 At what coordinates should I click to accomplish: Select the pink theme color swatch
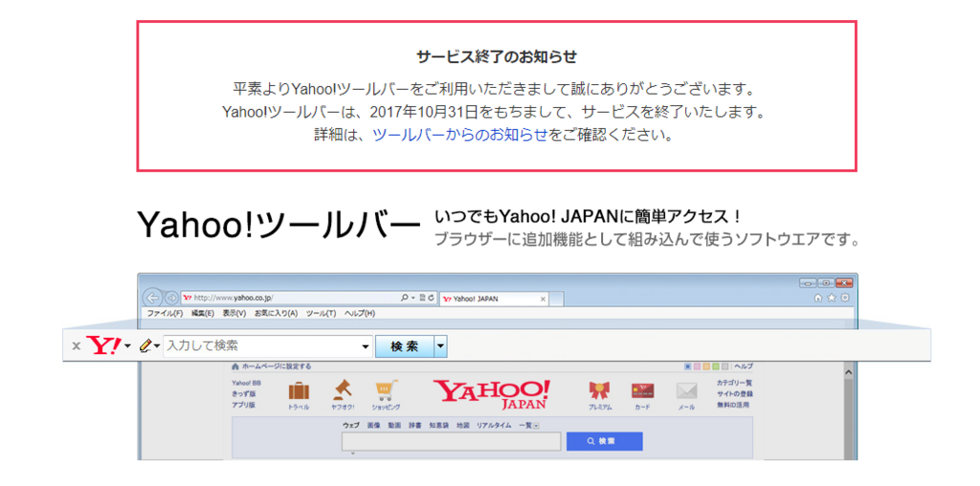pos(697,366)
